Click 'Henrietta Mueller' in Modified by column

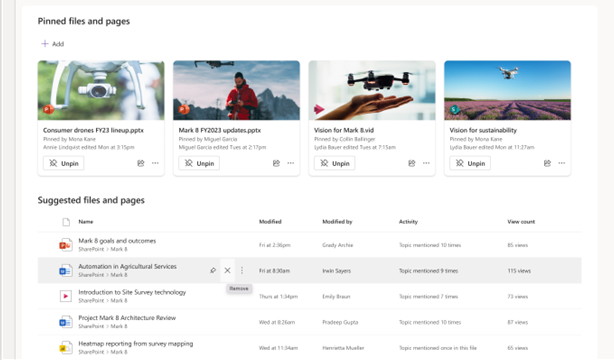343,348
